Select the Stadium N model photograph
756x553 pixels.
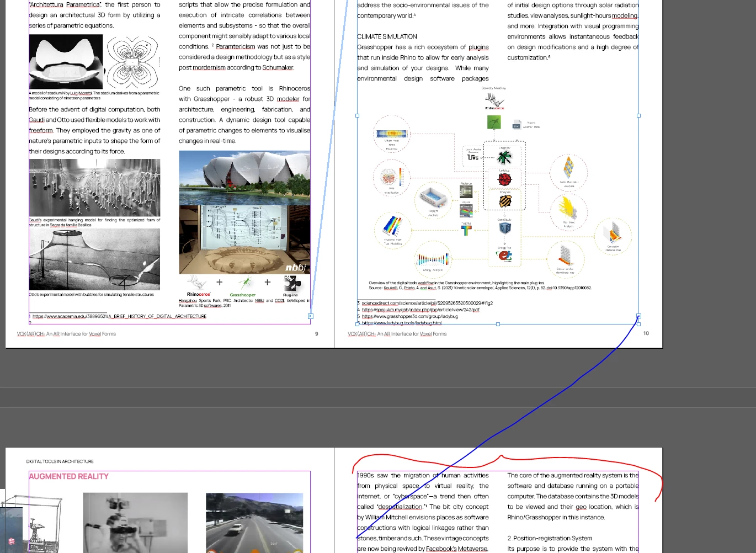pos(66,62)
